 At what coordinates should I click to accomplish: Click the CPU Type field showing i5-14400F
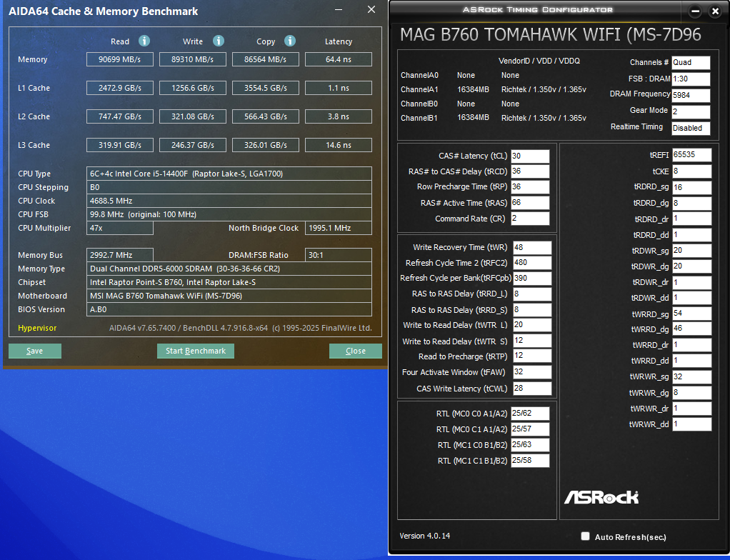[x=229, y=174]
